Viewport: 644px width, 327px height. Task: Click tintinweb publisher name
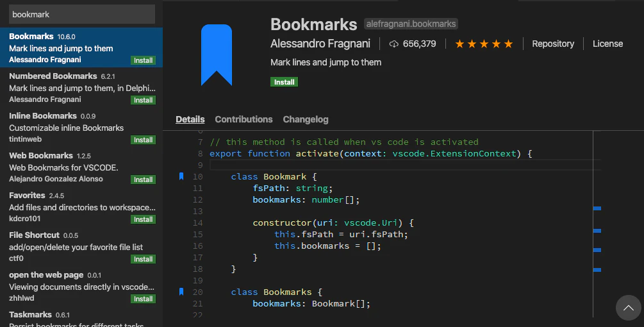[x=25, y=139]
